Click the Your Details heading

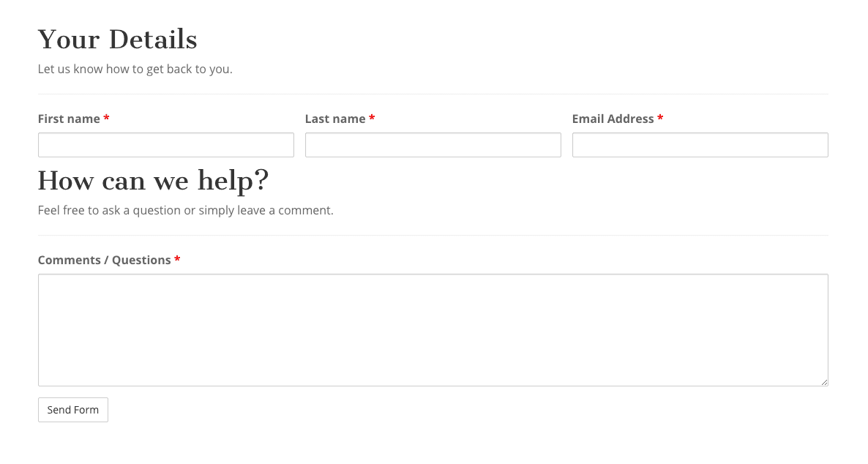[117, 40]
